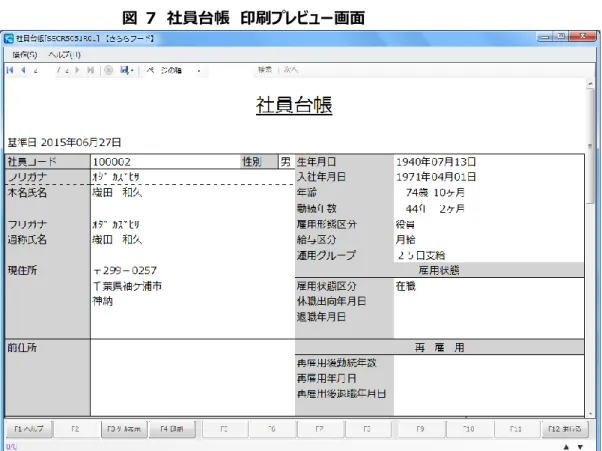Click the 再雇用 section header
This screenshot has height=451, width=602.
tap(439, 348)
